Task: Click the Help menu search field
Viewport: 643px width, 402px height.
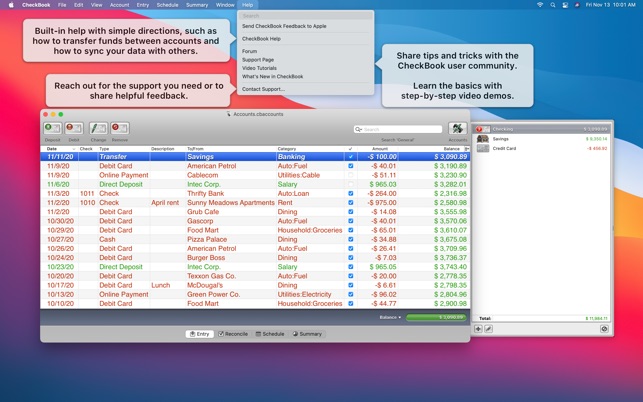Action: 306,16
